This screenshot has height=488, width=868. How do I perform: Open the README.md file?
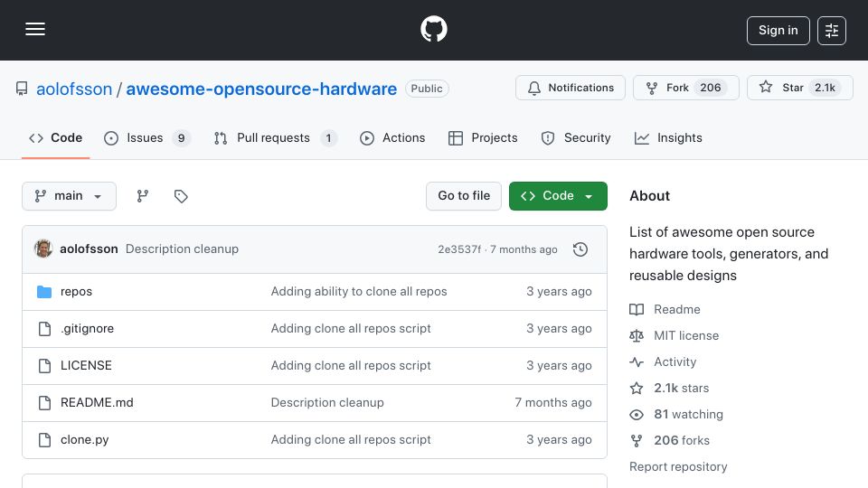97,403
